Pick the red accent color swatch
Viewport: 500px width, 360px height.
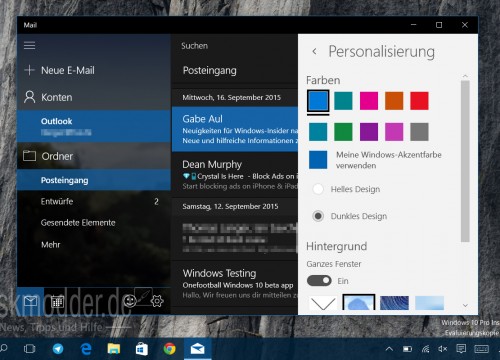419,101
